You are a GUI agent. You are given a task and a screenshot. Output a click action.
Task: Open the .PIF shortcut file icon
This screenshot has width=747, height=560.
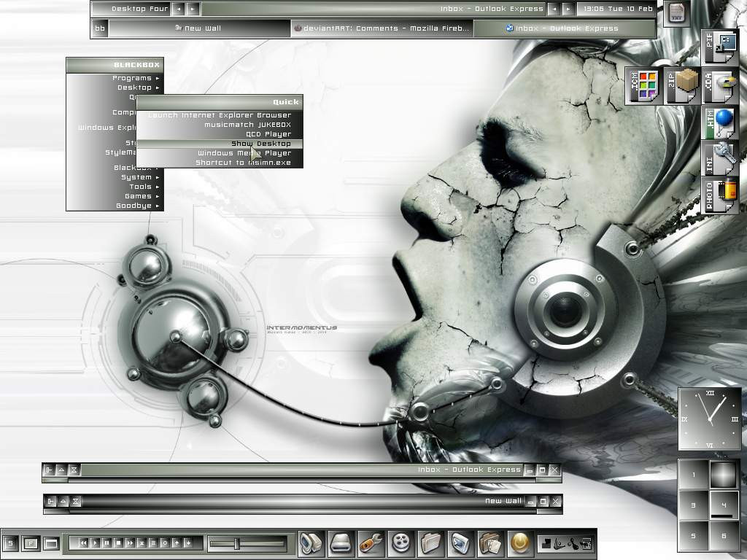(x=719, y=47)
